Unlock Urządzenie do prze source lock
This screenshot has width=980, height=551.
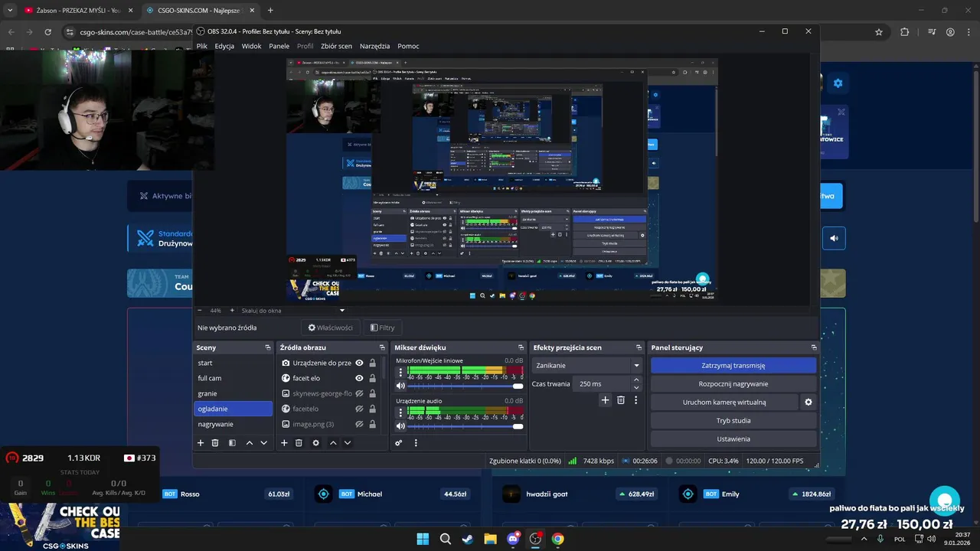coord(373,363)
